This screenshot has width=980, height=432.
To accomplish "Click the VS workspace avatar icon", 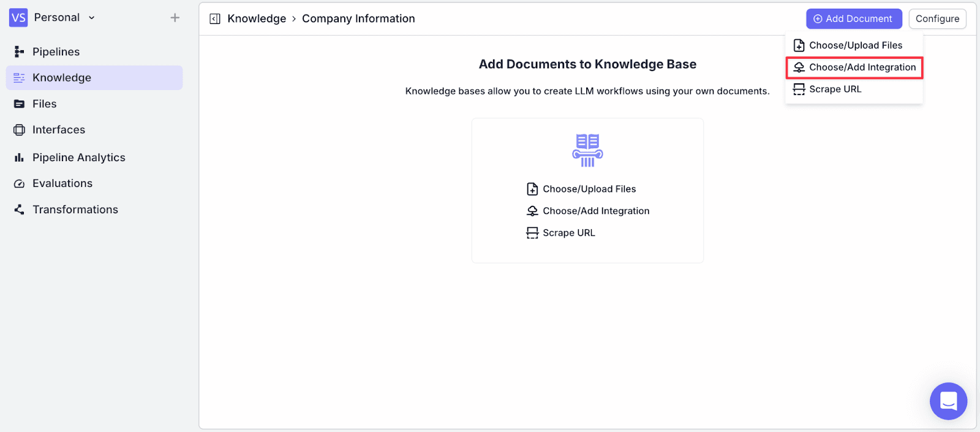I will point(18,18).
